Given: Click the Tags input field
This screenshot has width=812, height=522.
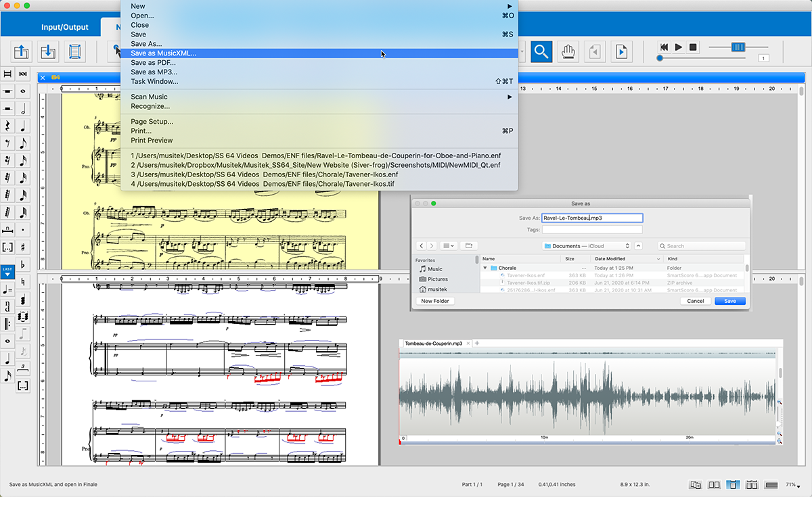Looking at the screenshot, I should point(592,230).
